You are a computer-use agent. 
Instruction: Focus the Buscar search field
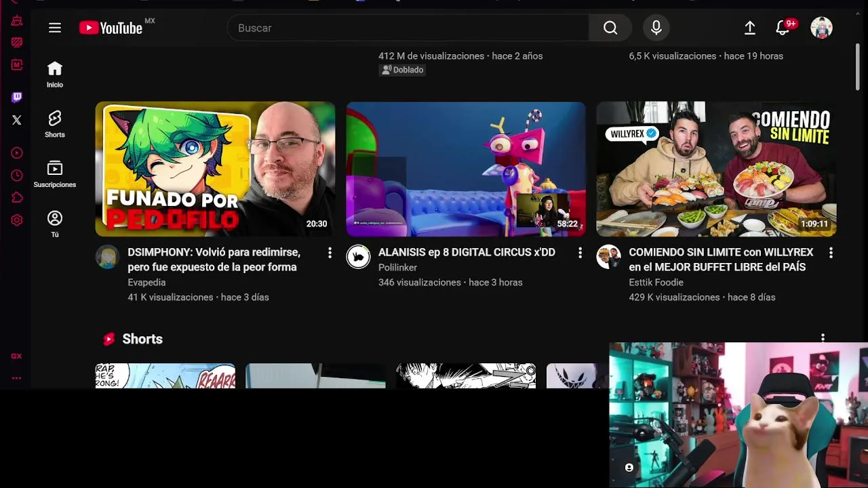click(408, 28)
